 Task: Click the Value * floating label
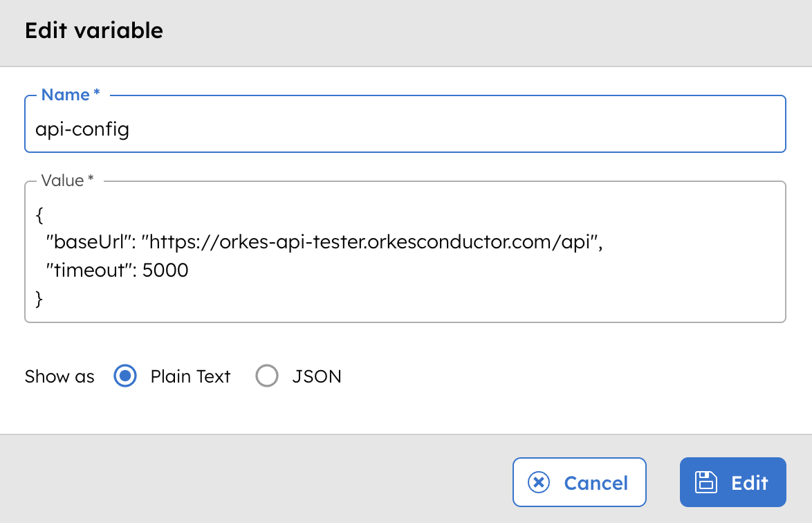pos(66,181)
